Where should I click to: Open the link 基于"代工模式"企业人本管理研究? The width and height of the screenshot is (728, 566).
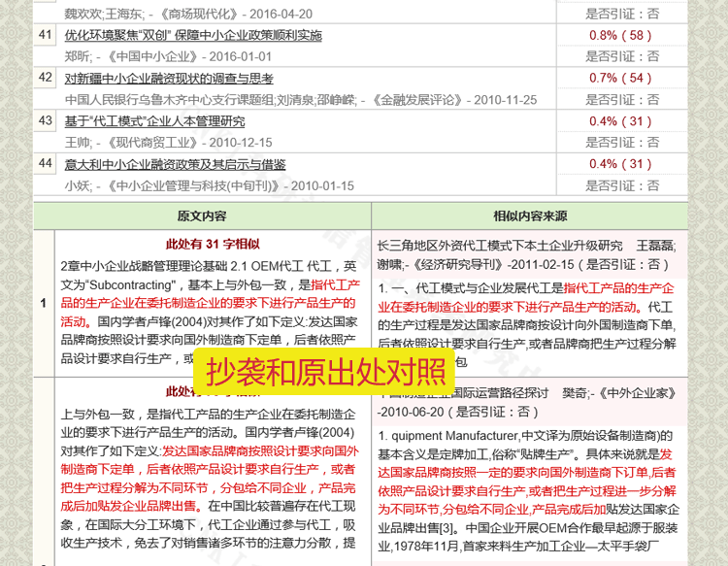pos(155,121)
